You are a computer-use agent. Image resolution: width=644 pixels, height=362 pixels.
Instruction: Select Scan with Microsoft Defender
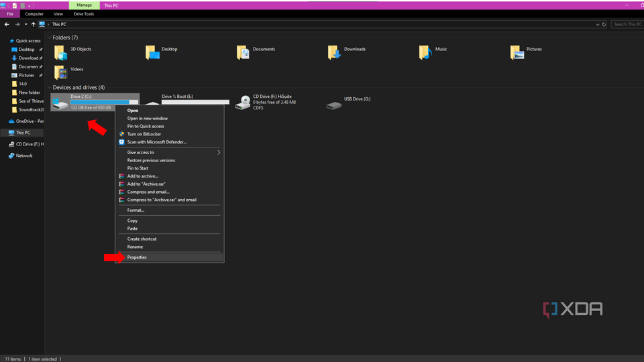coord(170,142)
